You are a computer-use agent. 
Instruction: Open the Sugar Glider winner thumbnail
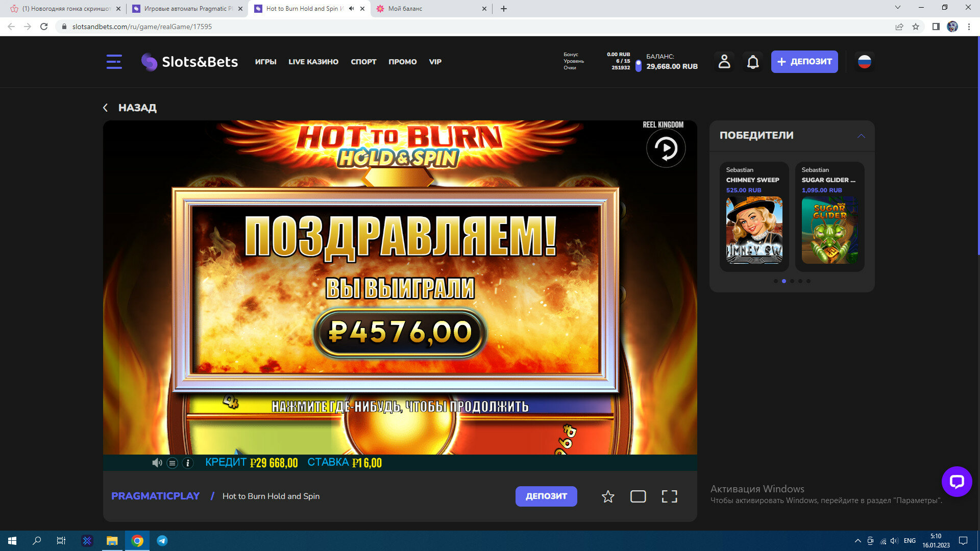[829, 230]
